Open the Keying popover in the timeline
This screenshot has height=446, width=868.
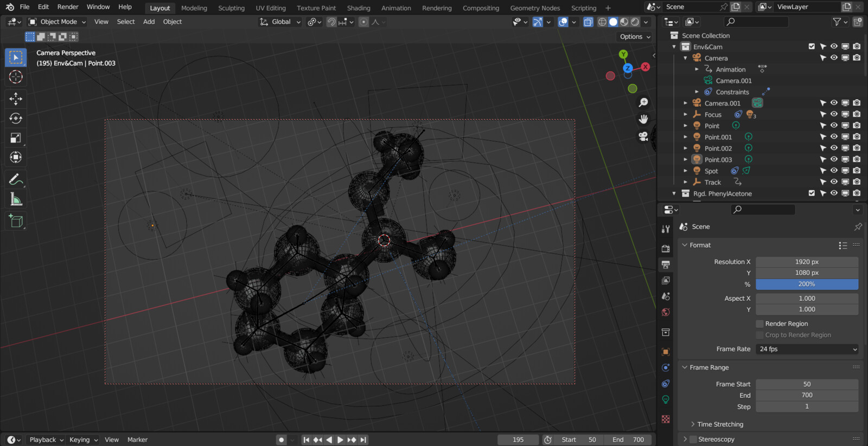pos(83,439)
